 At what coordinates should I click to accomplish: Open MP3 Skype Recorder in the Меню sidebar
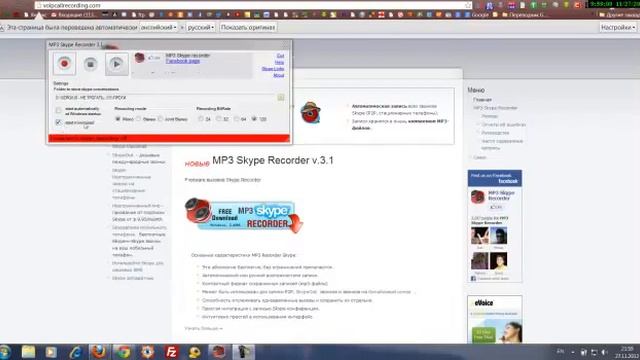(x=495, y=108)
